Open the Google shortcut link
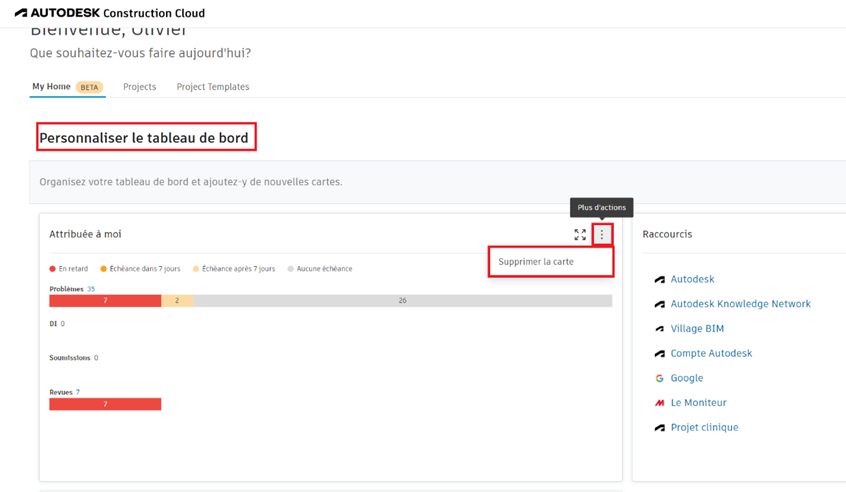 coord(687,378)
